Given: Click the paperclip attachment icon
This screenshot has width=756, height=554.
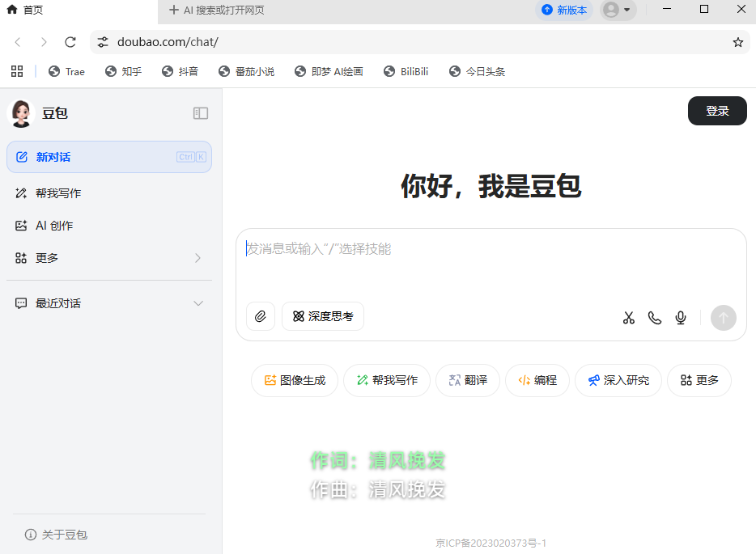Looking at the screenshot, I should click(261, 316).
